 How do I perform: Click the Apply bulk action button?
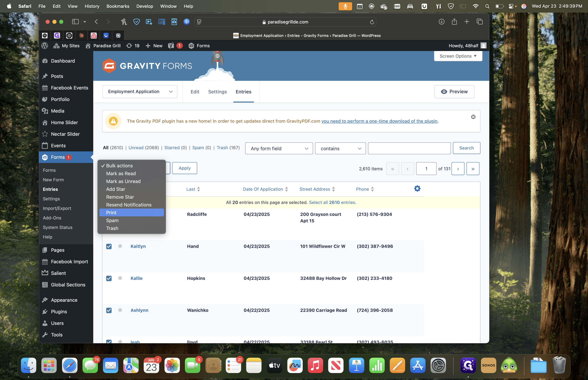tap(185, 168)
